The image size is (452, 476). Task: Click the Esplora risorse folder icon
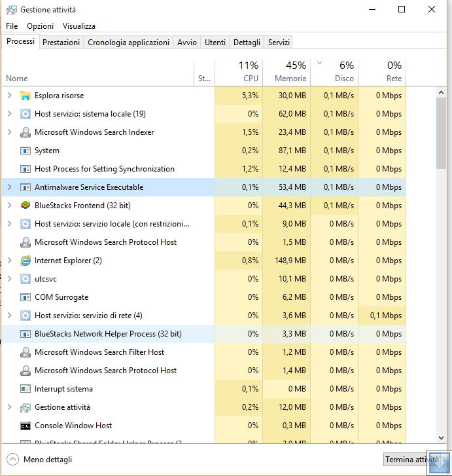pos(26,96)
